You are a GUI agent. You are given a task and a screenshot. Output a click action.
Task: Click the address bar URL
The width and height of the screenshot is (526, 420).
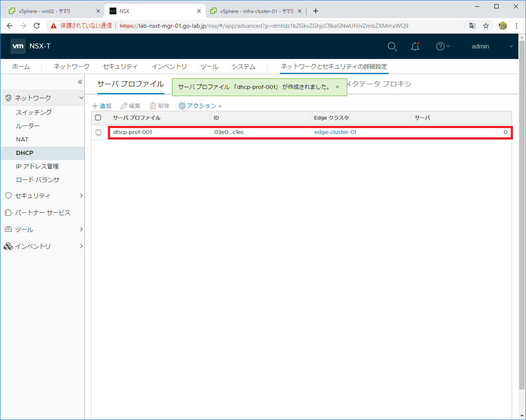[x=264, y=26]
